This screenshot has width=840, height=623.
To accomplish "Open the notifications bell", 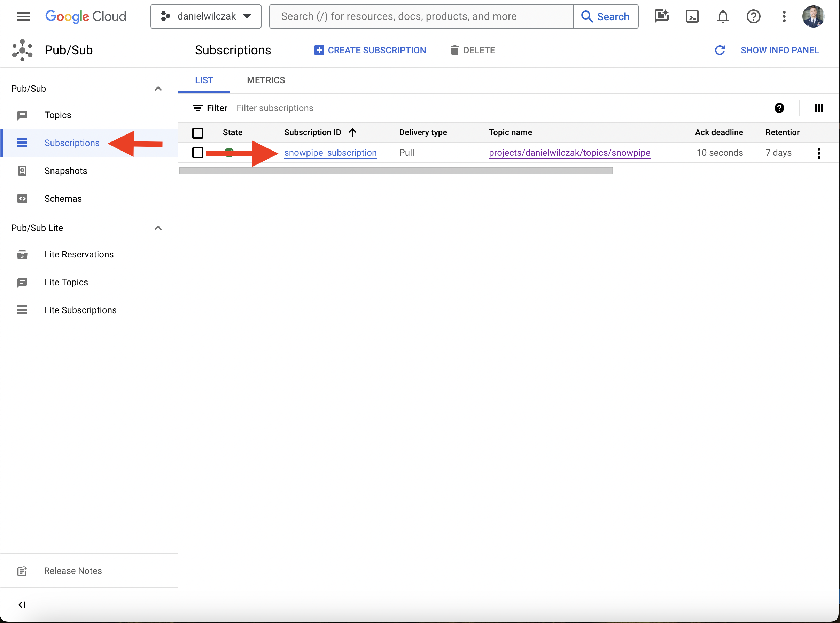I will [722, 17].
